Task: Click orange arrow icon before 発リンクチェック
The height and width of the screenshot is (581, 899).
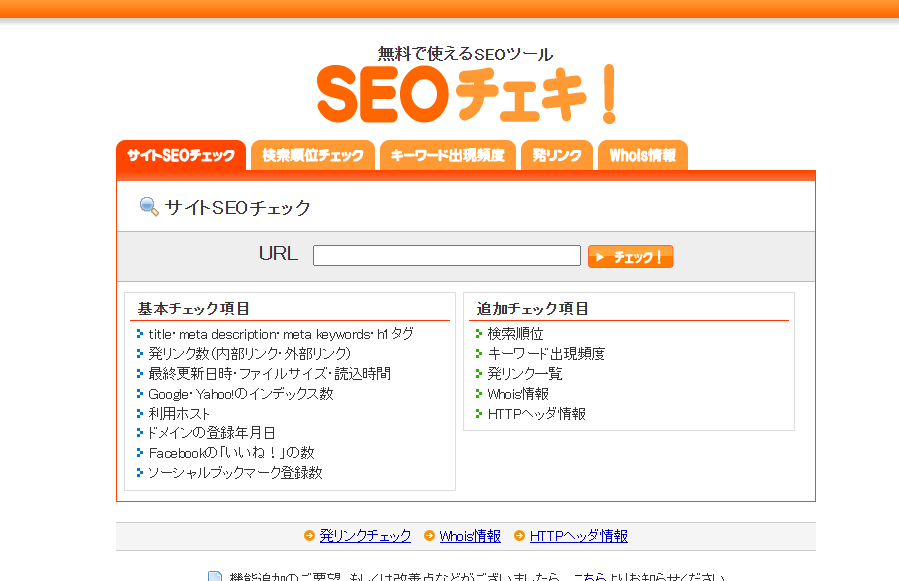Action: 309,536
